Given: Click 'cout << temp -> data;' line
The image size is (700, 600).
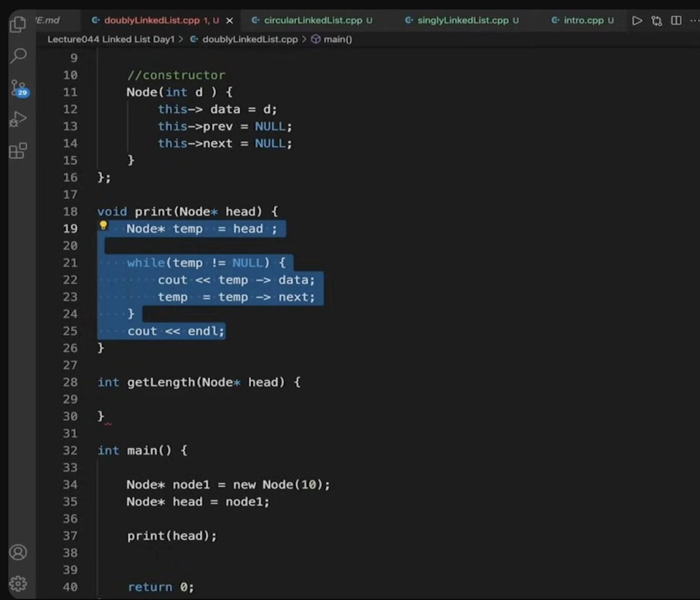Looking at the screenshot, I should click(236, 280).
